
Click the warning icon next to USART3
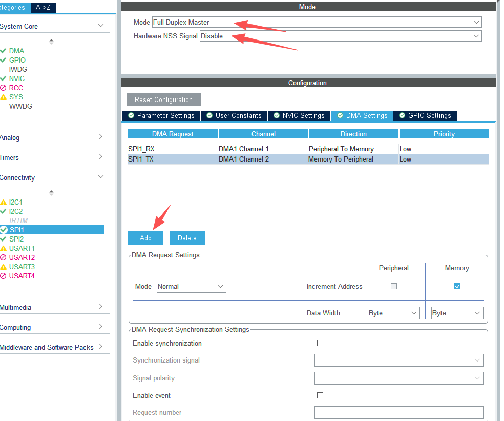(3, 267)
